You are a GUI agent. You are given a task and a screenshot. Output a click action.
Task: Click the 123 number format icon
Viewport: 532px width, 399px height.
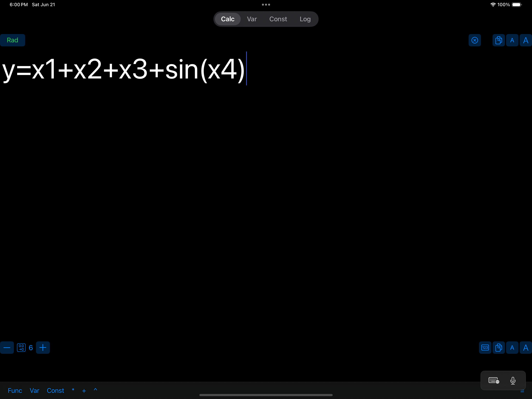point(485,348)
